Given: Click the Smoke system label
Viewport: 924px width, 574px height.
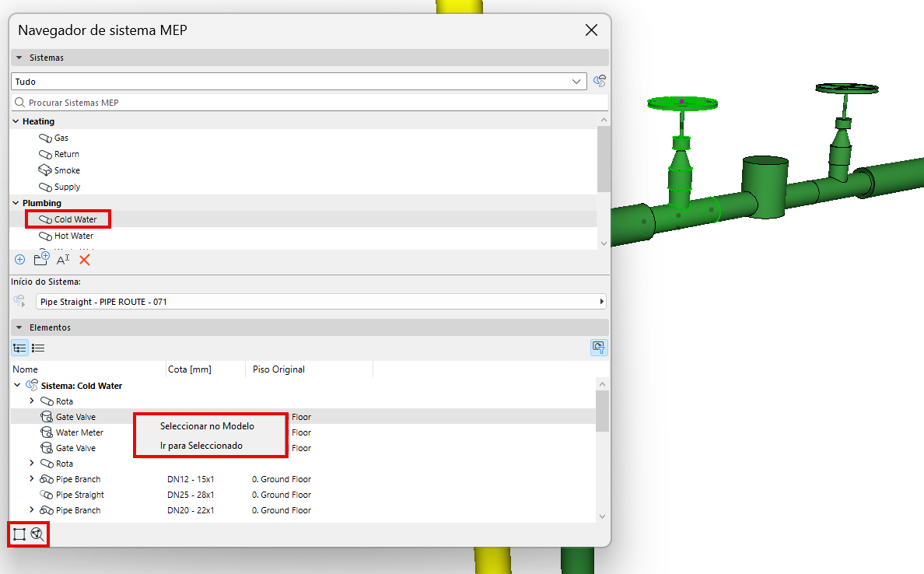Looking at the screenshot, I should point(67,170).
